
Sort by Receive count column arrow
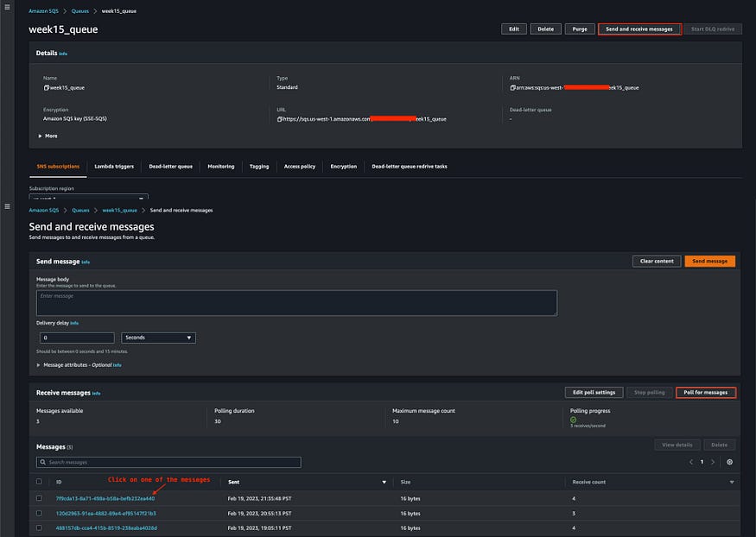click(x=732, y=482)
